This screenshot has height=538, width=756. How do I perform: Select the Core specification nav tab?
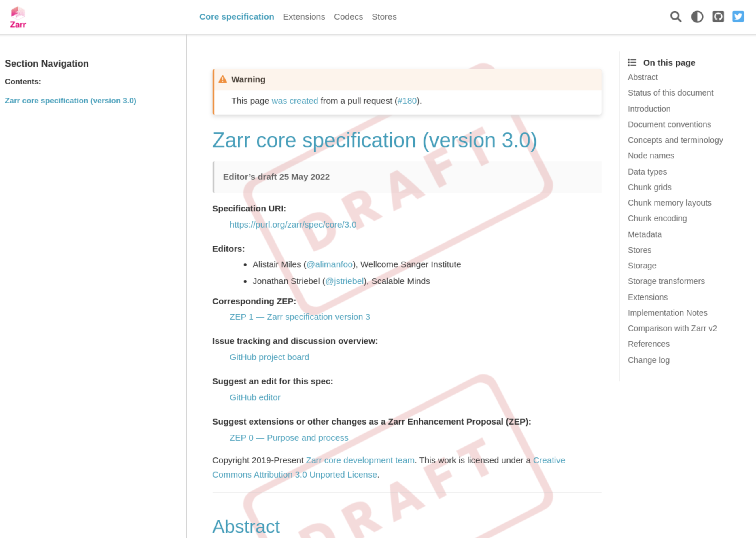click(236, 17)
